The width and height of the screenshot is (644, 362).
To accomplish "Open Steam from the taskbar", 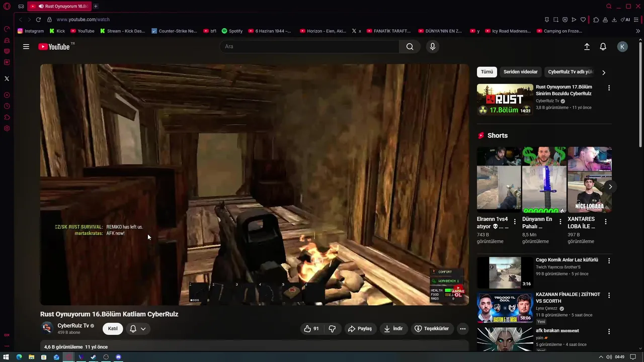I will (93, 357).
